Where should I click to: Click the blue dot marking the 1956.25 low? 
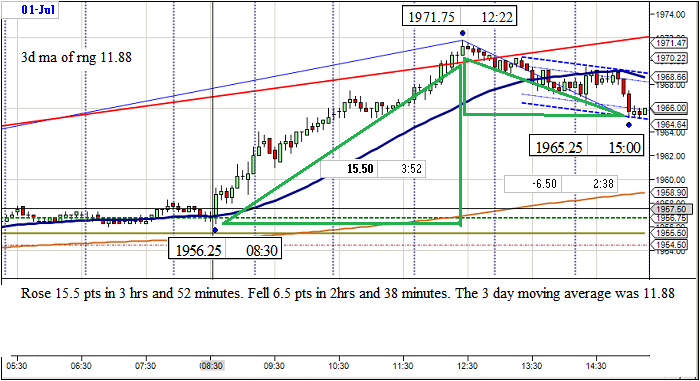tap(215, 230)
